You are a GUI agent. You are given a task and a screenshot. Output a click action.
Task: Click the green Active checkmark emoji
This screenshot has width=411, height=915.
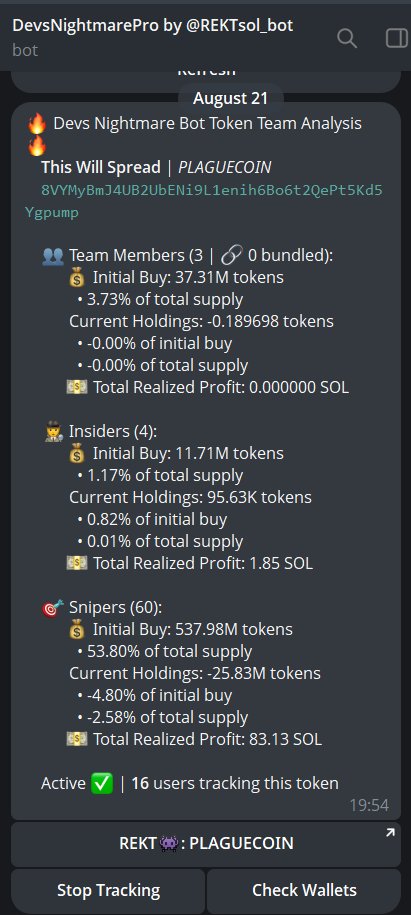102,783
